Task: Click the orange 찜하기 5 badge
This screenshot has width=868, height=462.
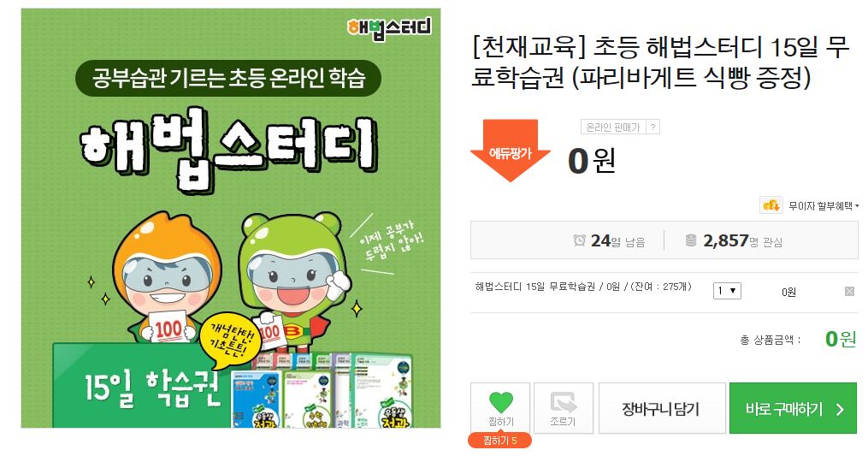Action: click(500, 441)
